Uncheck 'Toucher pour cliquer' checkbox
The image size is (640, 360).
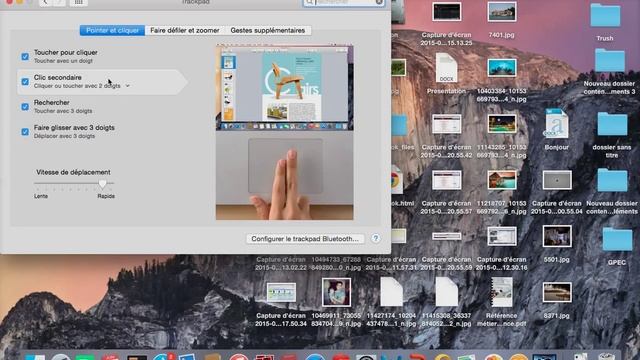(25, 56)
